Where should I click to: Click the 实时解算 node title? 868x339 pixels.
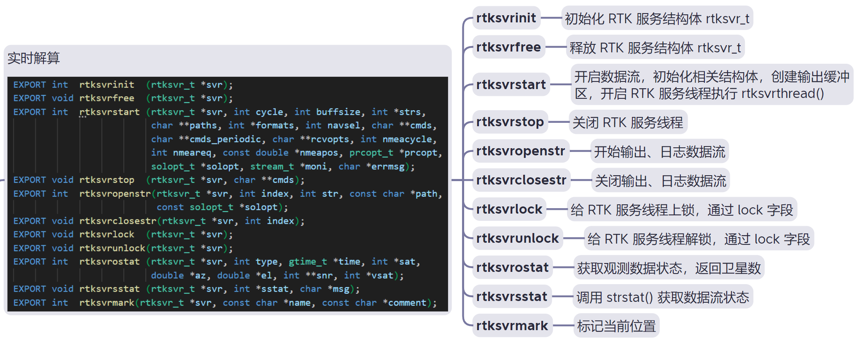pyautogui.click(x=34, y=58)
